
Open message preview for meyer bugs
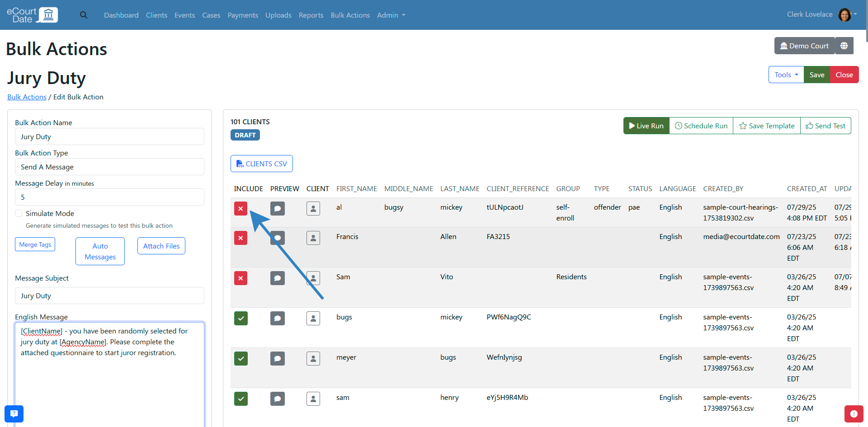(x=278, y=358)
